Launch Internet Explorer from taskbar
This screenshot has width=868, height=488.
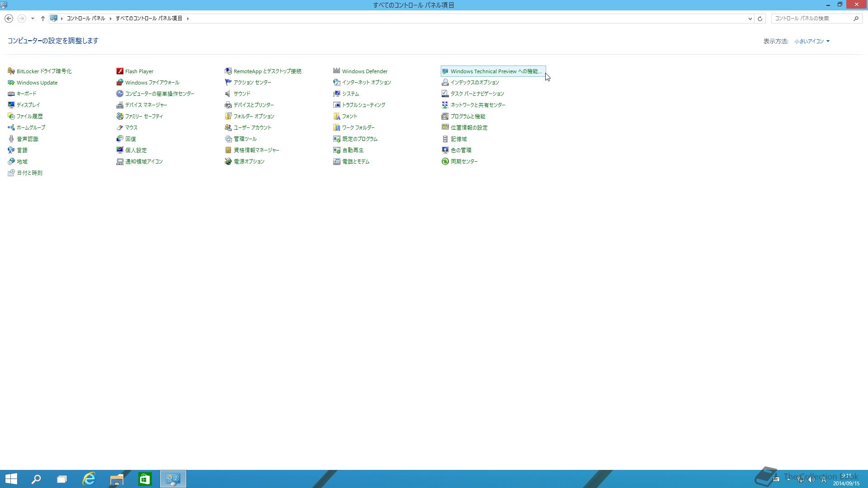[89, 479]
